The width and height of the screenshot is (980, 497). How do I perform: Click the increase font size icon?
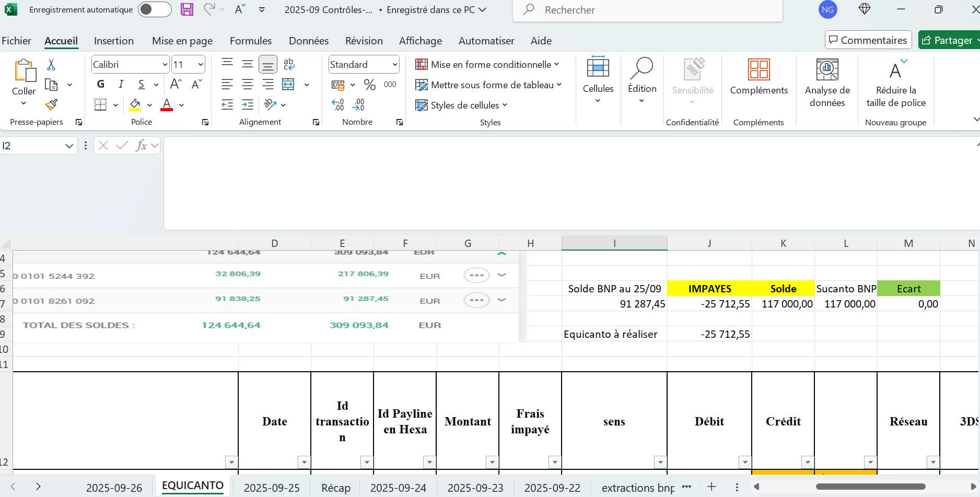click(176, 85)
